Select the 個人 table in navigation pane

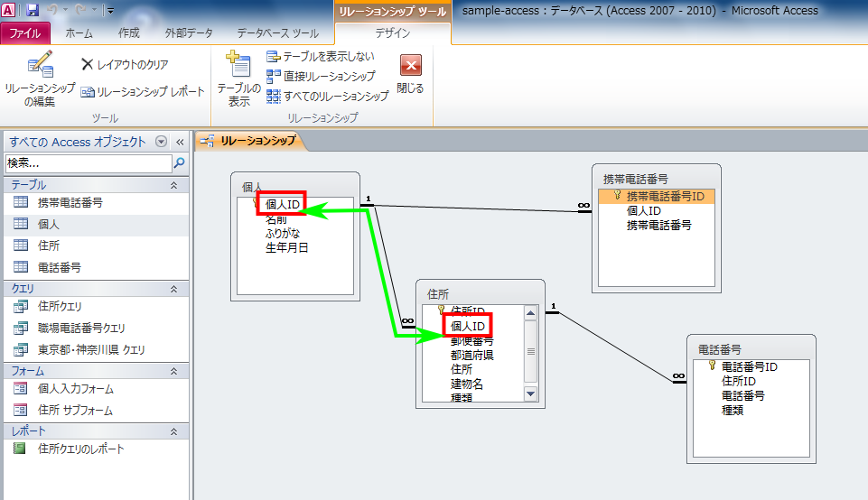pyautogui.click(x=97, y=224)
